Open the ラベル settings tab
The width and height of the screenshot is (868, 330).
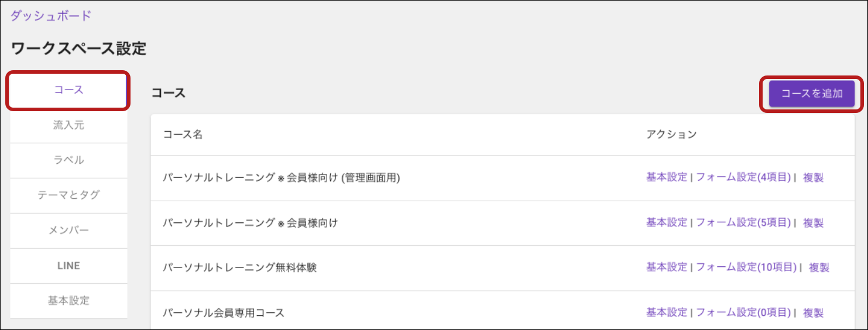pyautogui.click(x=68, y=160)
